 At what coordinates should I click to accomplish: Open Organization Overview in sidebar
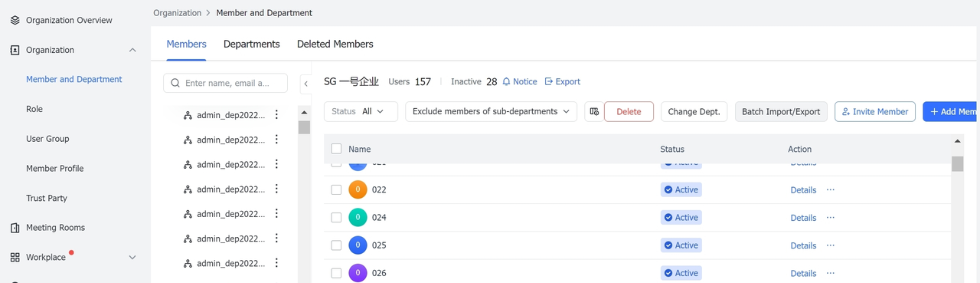(x=69, y=20)
